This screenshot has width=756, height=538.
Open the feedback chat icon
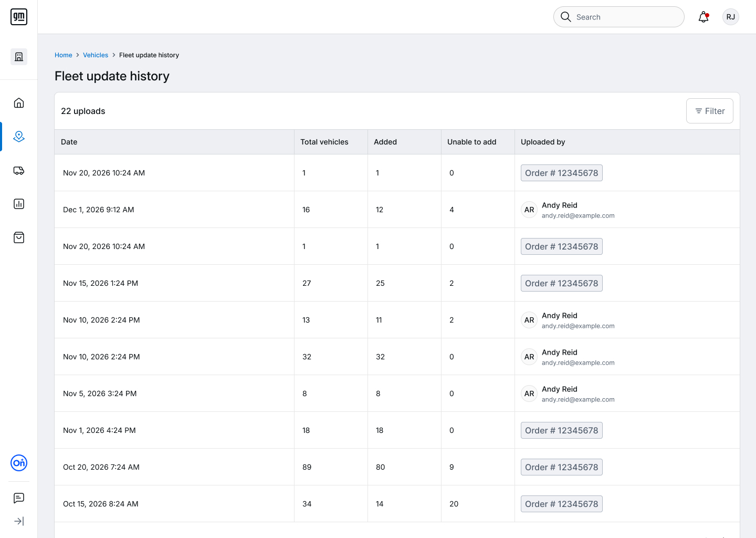coord(19,498)
